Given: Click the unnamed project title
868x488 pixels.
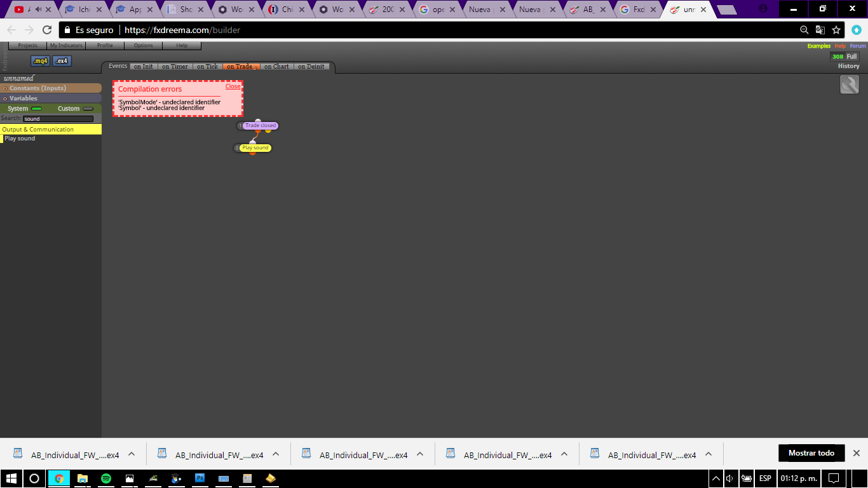Looking at the screenshot, I should pyautogui.click(x=18, y=78).
